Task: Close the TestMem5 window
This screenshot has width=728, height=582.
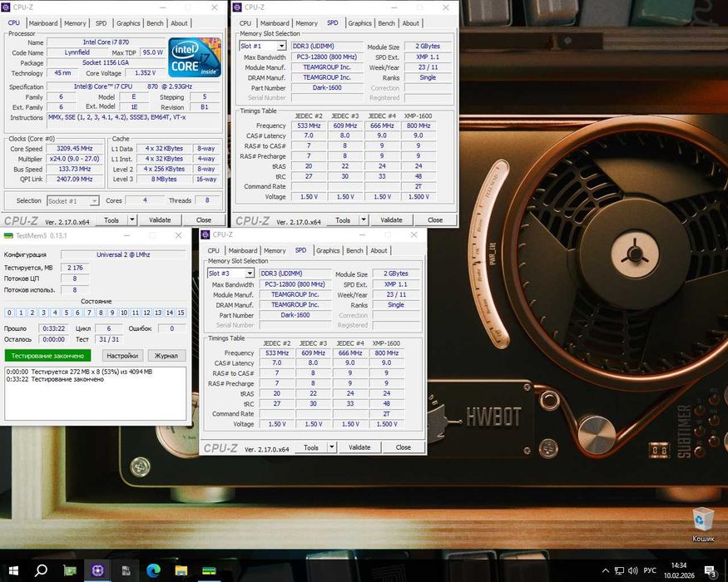Action: pos(178,236)
